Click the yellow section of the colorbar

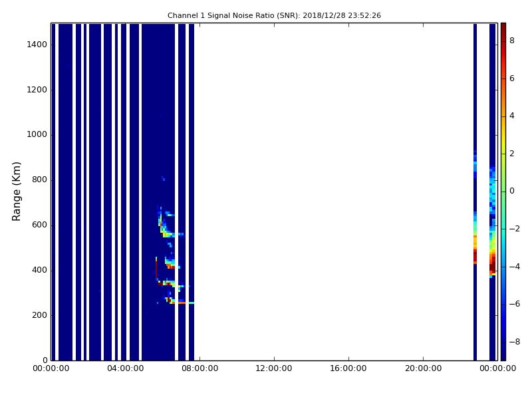point(503,139)
